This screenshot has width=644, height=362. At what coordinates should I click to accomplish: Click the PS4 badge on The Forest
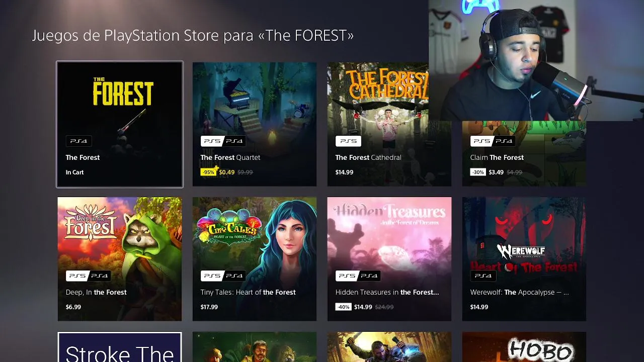coord(78,141)
